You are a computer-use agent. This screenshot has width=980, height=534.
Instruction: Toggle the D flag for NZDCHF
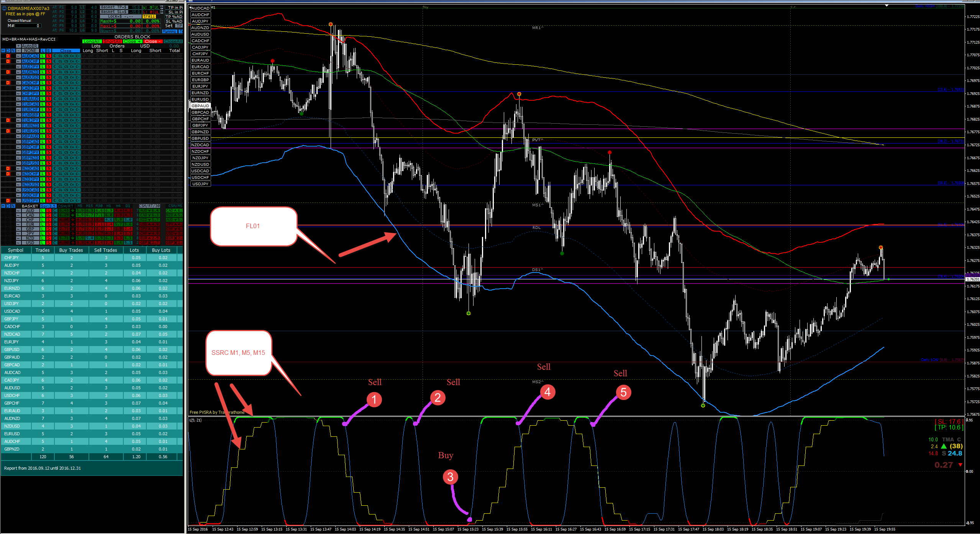[8, 174]
